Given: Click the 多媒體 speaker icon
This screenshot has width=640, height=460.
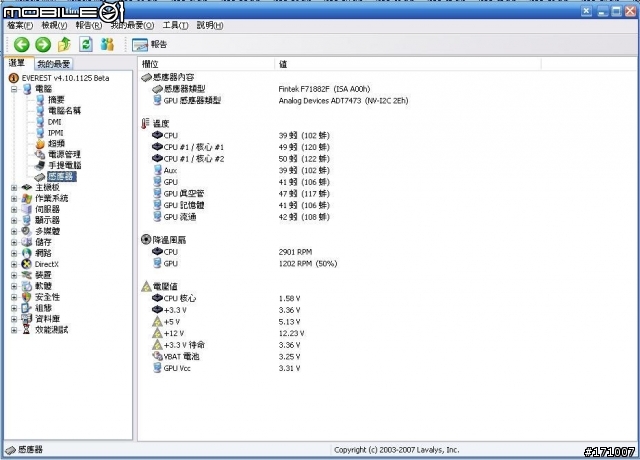Looking at the screenshot, I should click(27, 231).
